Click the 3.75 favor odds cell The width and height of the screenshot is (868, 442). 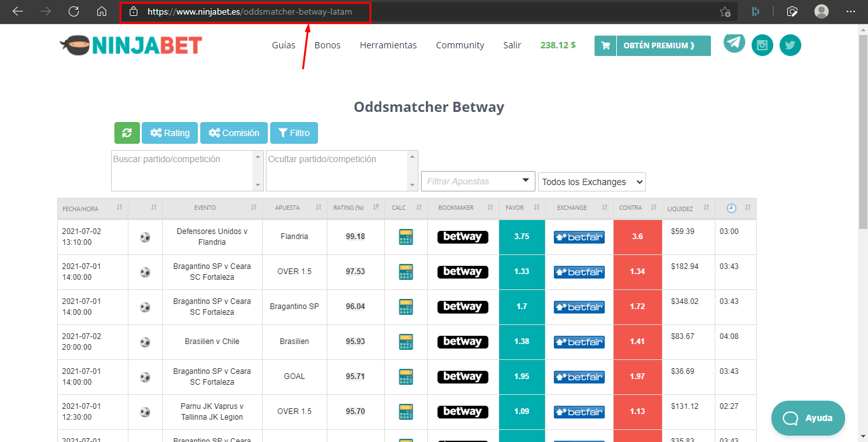pyautogui.click(x=521, y=237)
